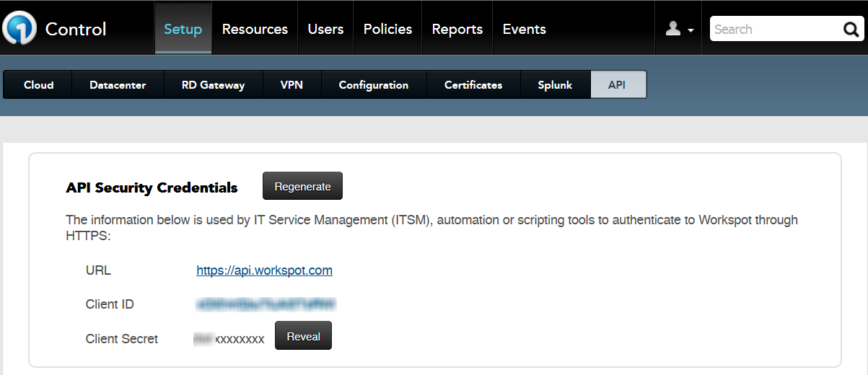
Task: Open the Setup menu
Action: pos(183,29)
